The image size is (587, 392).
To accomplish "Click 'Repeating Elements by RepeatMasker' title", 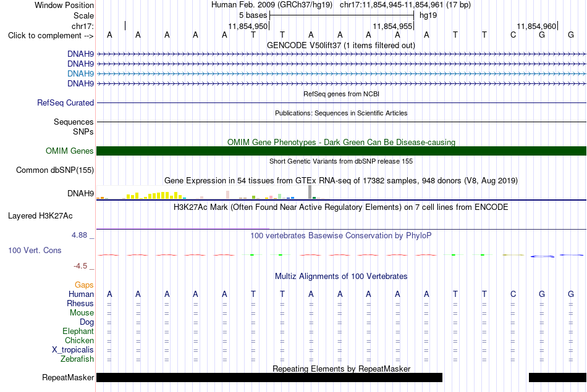I will coord(342,369).
